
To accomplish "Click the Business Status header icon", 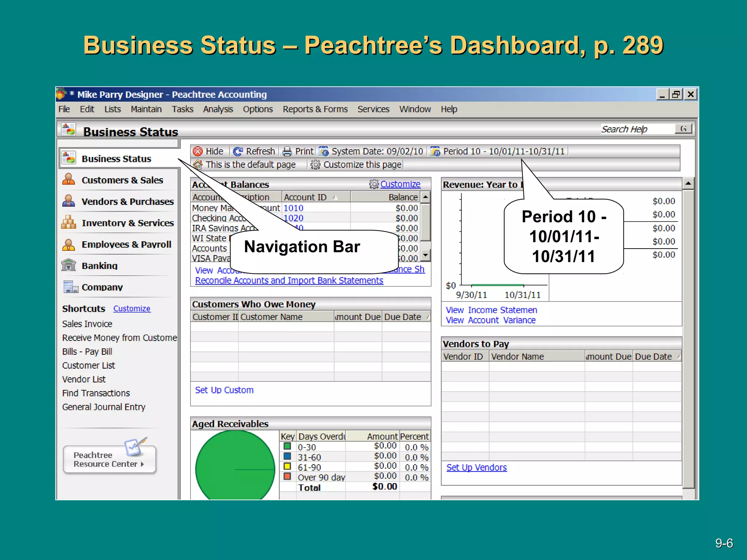I will click(69, 130).
